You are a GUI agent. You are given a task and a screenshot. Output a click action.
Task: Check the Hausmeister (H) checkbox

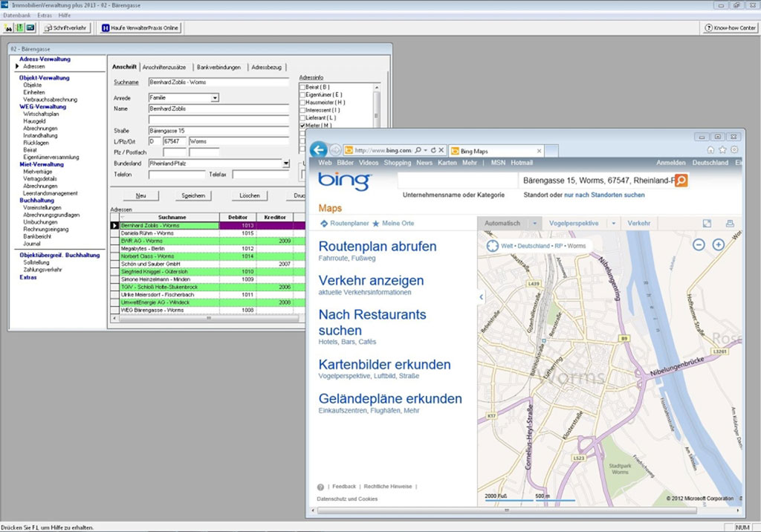302,103
